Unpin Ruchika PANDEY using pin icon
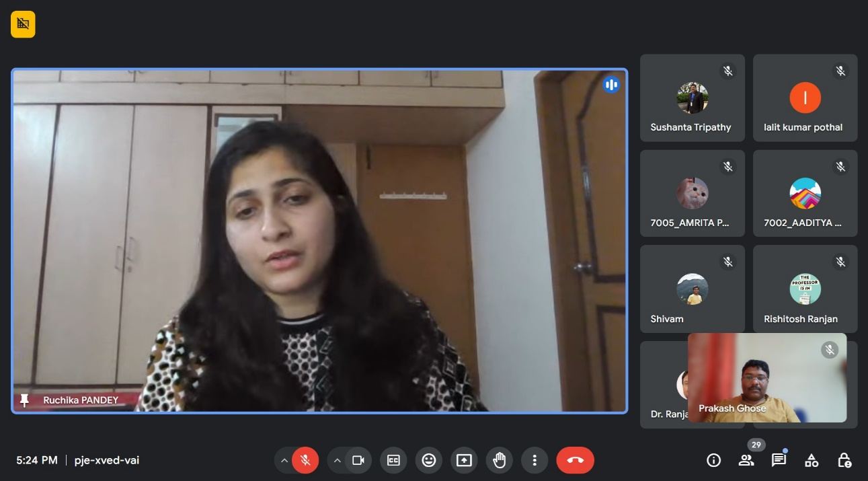 tap(25, 400)
